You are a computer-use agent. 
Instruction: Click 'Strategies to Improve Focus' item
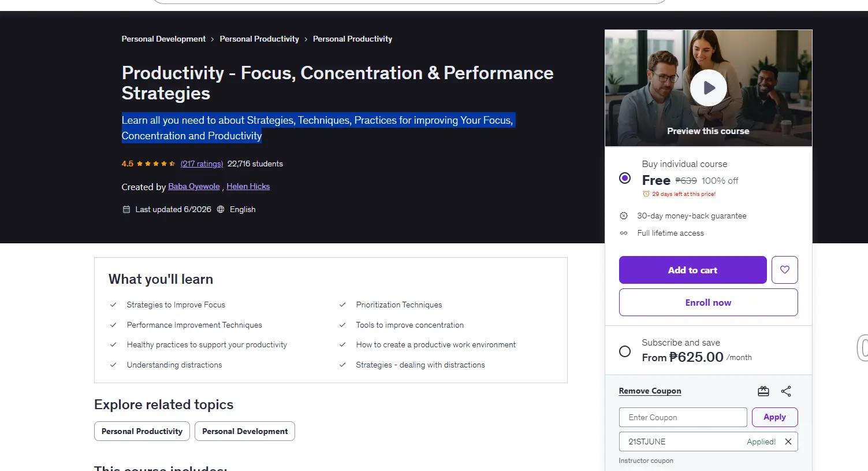point(176,305)
